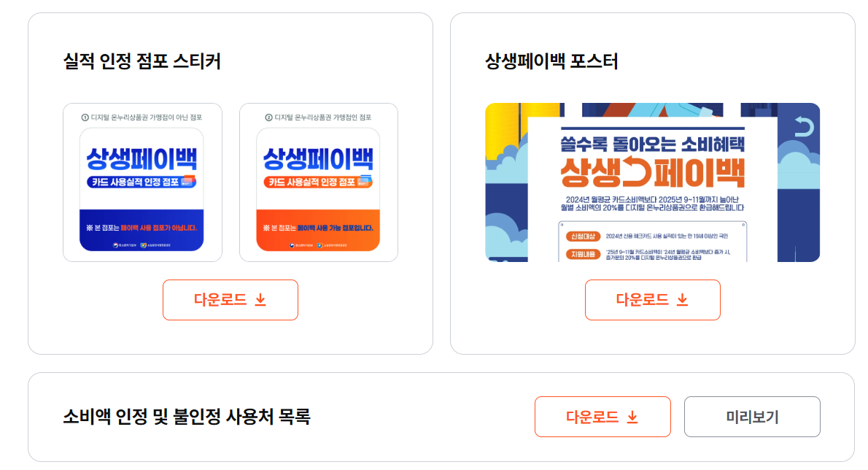Click the 실적 인정 점포 스티커 heading
Screen dimensions: 868x470
tap(142, 61)
